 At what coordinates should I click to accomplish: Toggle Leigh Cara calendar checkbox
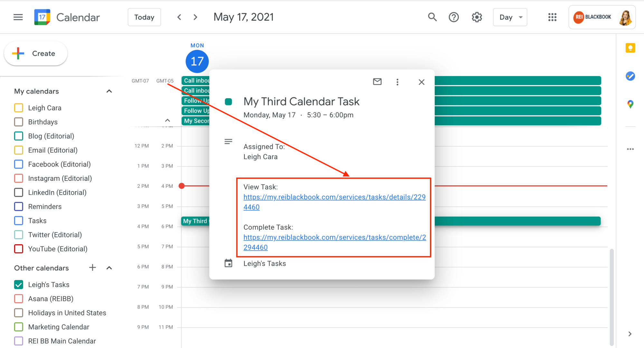[x=19, y=108]
